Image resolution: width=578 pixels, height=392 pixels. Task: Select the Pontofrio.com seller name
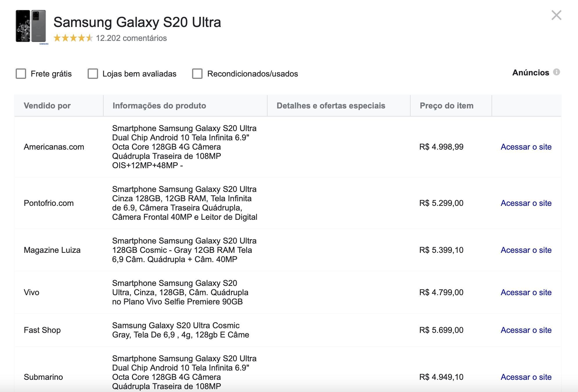[49, 203]
